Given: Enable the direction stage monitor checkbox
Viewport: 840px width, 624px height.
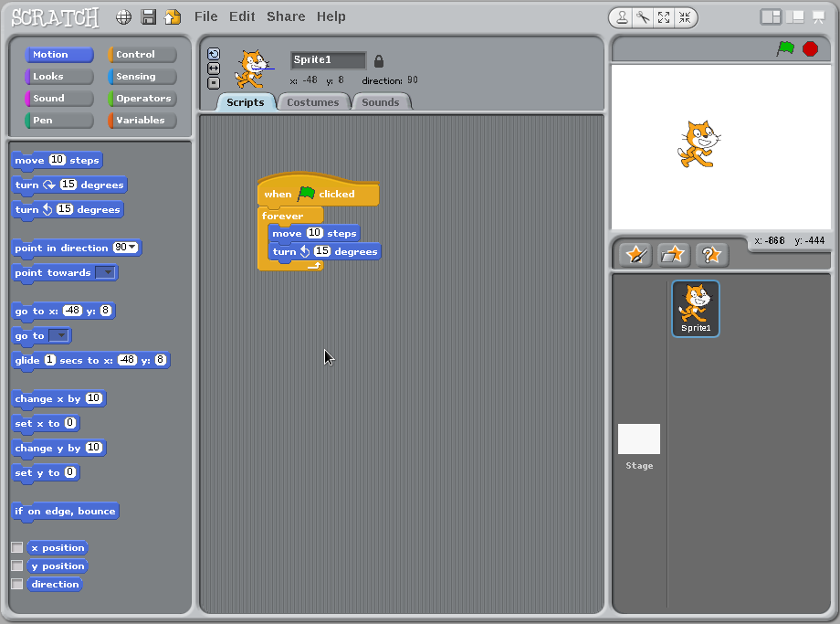Looking at the screenshot, I should pos(17,584).
